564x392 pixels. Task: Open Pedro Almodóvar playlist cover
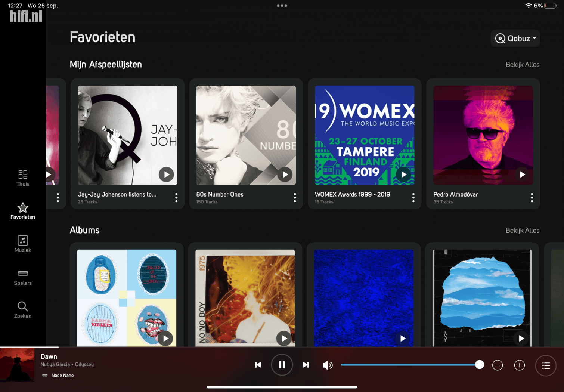point(483,135)
